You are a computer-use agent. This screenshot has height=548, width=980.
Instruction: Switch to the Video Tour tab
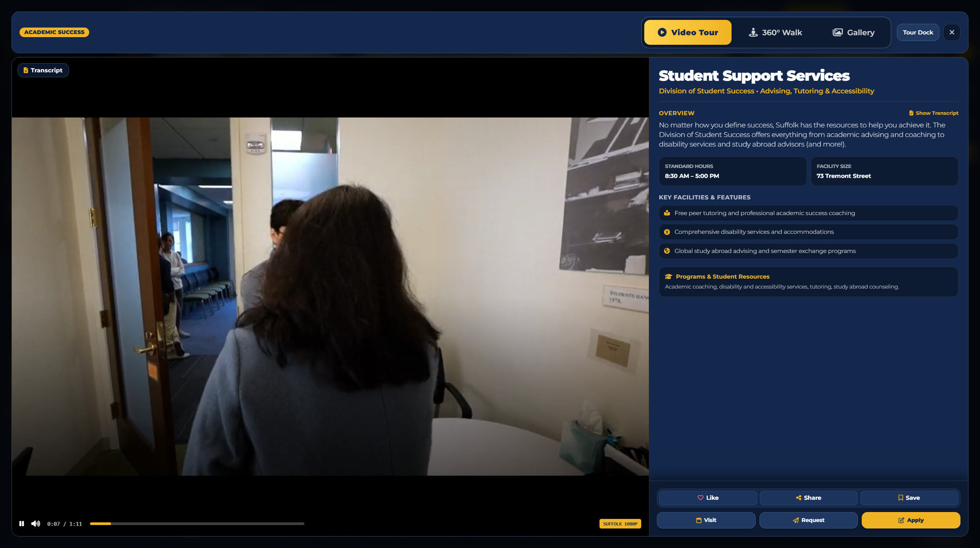pos(688,33)
